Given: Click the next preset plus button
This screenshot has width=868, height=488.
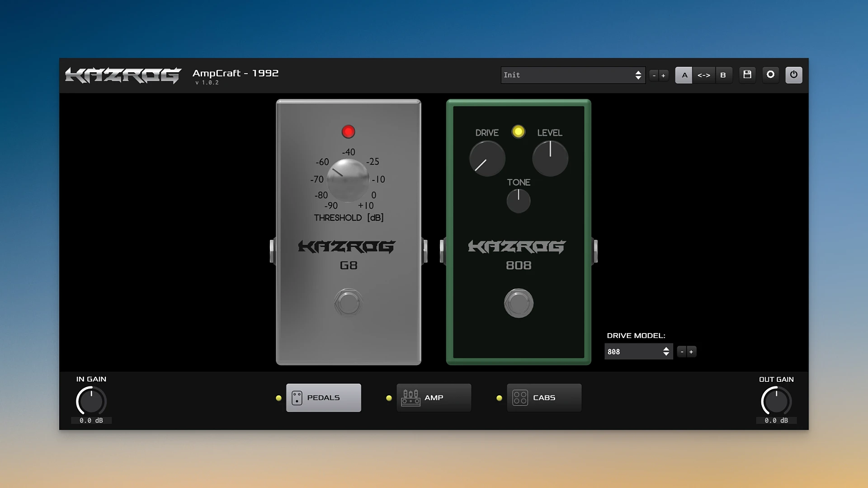Looking at the screenshot, I should coord(663,75).
